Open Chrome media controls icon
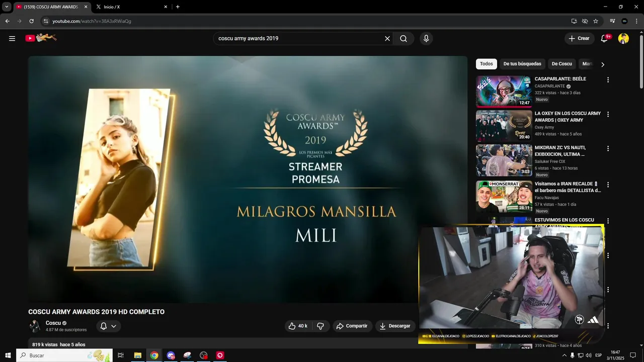This screenshot has height=362, width=644. tap(612, 21)
